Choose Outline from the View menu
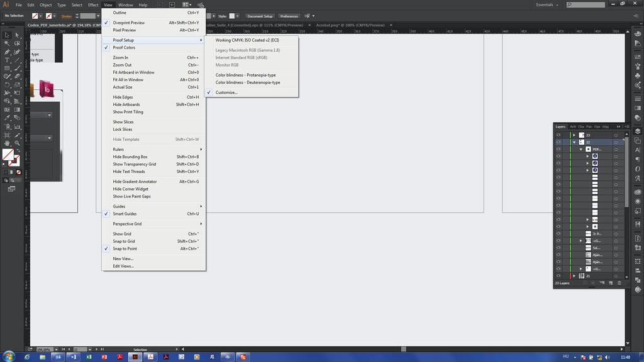644x362 pixels. click(153, 13)
